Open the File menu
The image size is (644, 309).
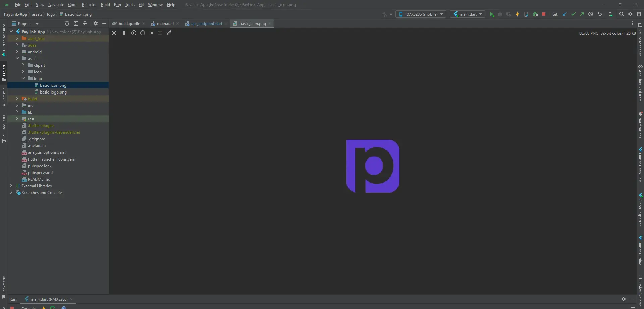pos(18,5)
